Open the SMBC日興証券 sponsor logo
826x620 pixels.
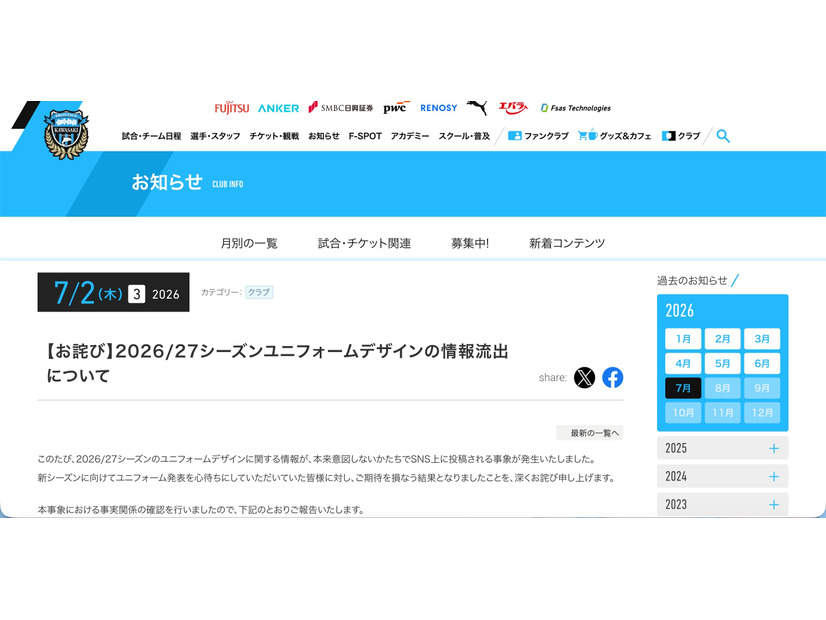[340, 107]
